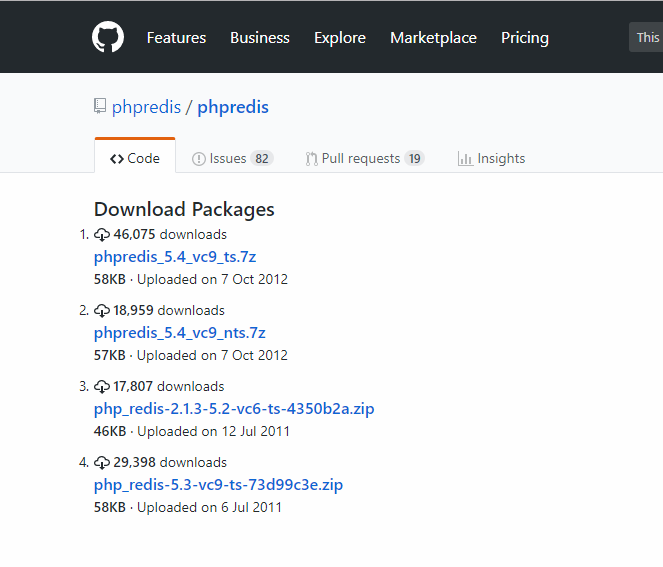Click download cloud icon beside 46,075 downloads

pos(102,235)
